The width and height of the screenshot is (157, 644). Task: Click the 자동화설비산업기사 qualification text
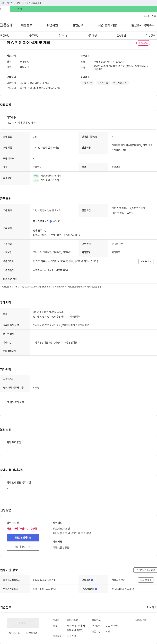51,176
